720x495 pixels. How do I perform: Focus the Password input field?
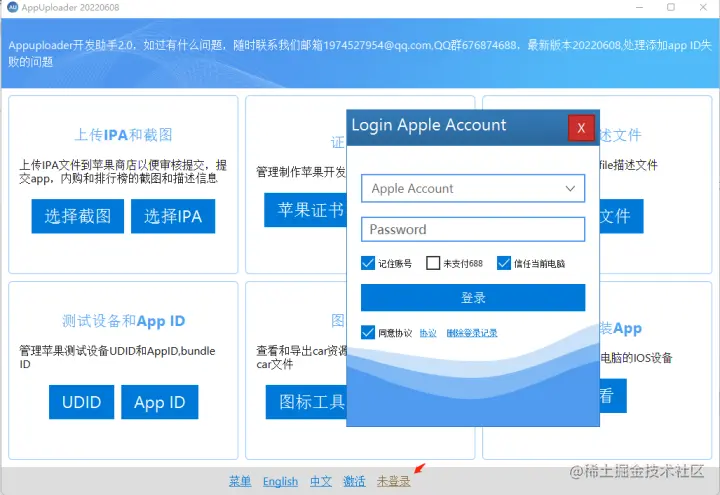tap(473, 229)
